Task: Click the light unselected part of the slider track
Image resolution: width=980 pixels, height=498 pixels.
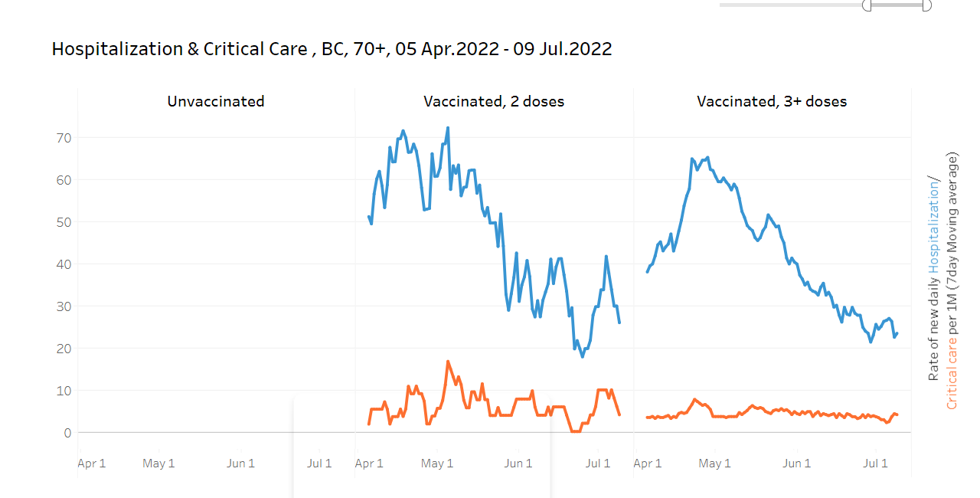Action: point(789,5)
